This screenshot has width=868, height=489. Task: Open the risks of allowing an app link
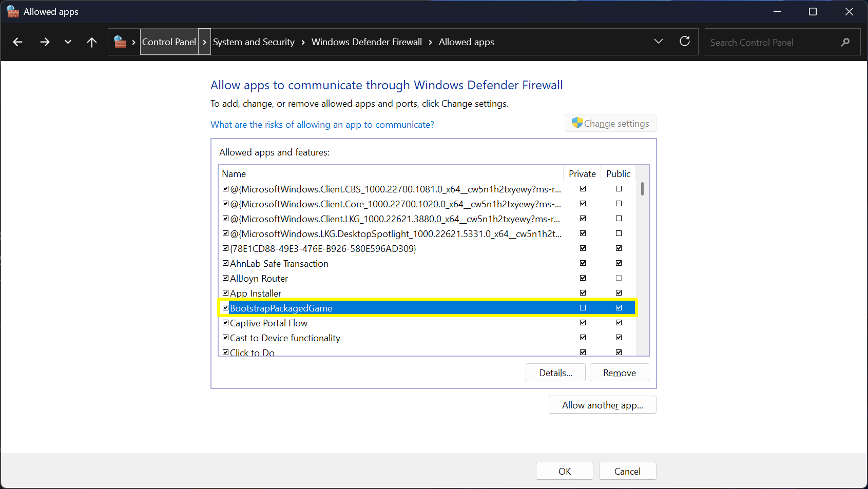point(322,125)
